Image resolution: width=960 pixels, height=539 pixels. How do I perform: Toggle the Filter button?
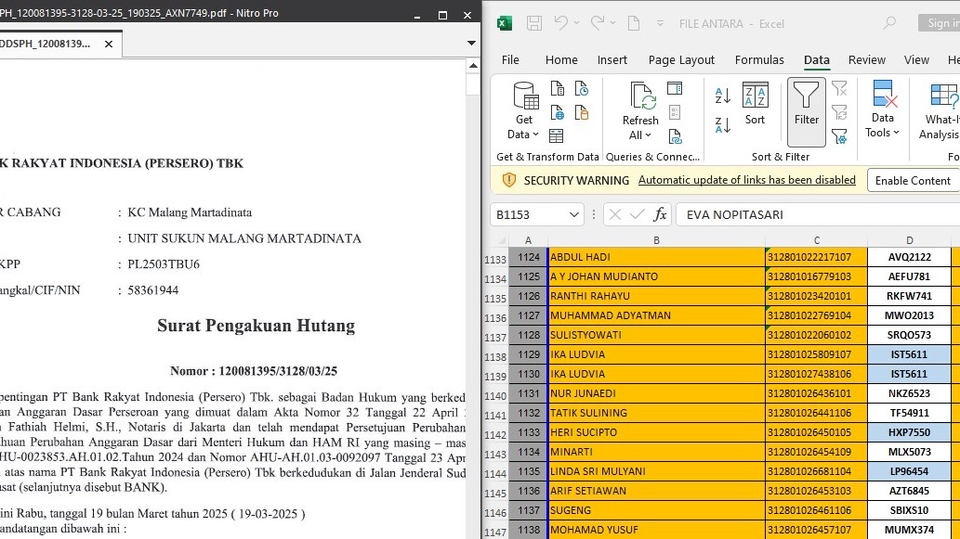[806, 112]
